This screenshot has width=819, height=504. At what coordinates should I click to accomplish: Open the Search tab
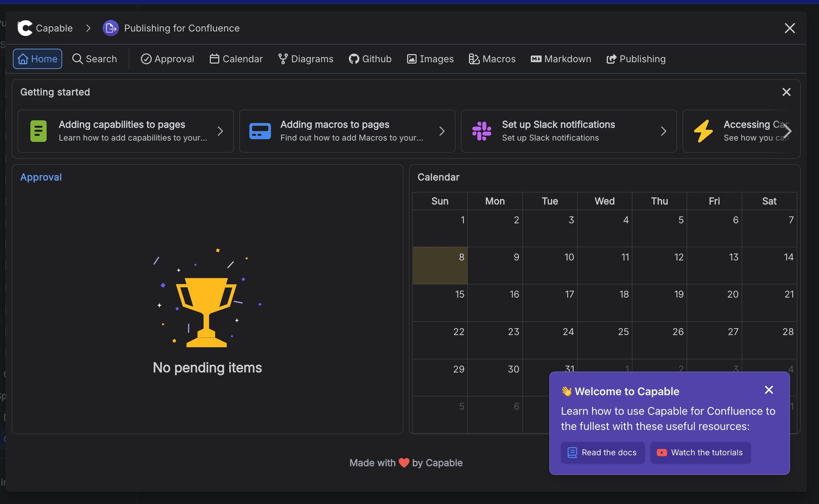[95, 59]
